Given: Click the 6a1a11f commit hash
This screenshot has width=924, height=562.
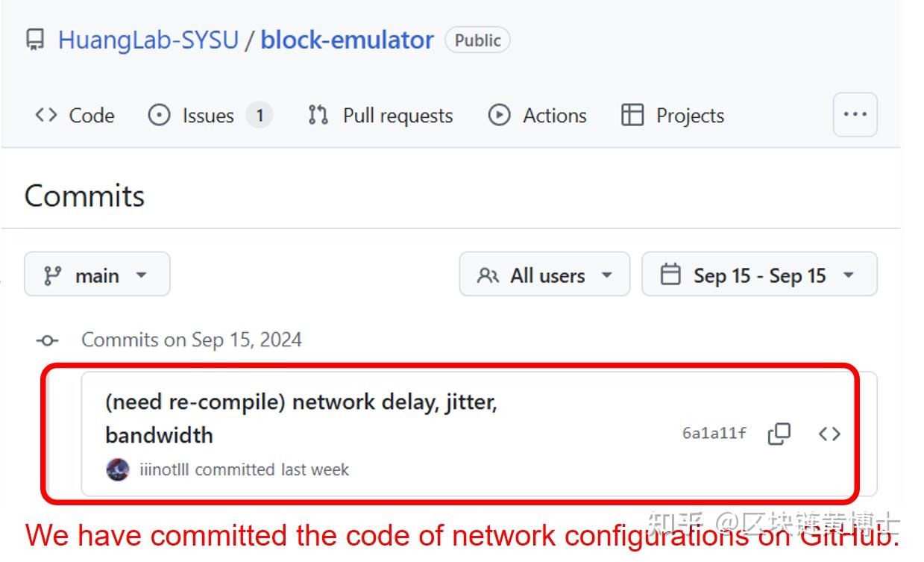Looking at the screenshot, I should pos(714,434).
